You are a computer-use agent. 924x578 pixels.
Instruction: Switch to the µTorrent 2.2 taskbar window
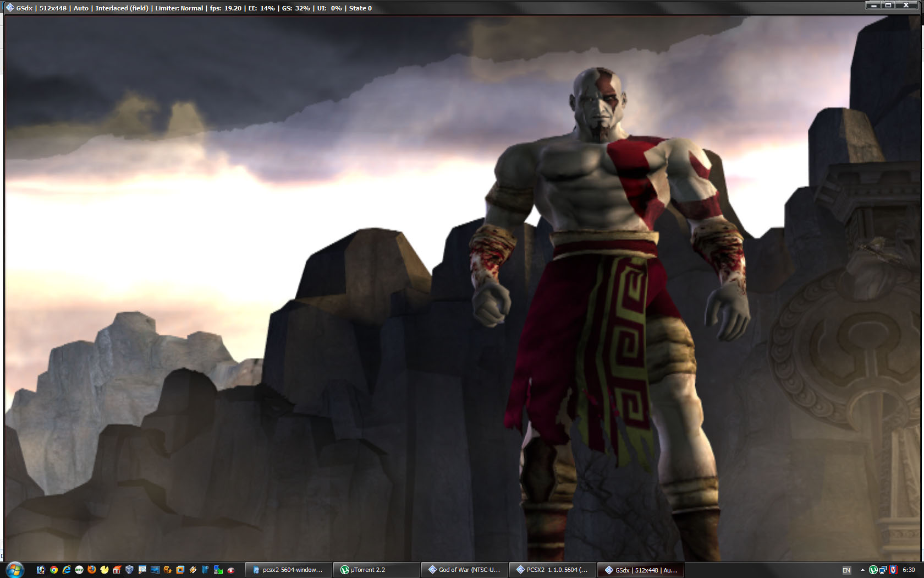click(377, 570)
